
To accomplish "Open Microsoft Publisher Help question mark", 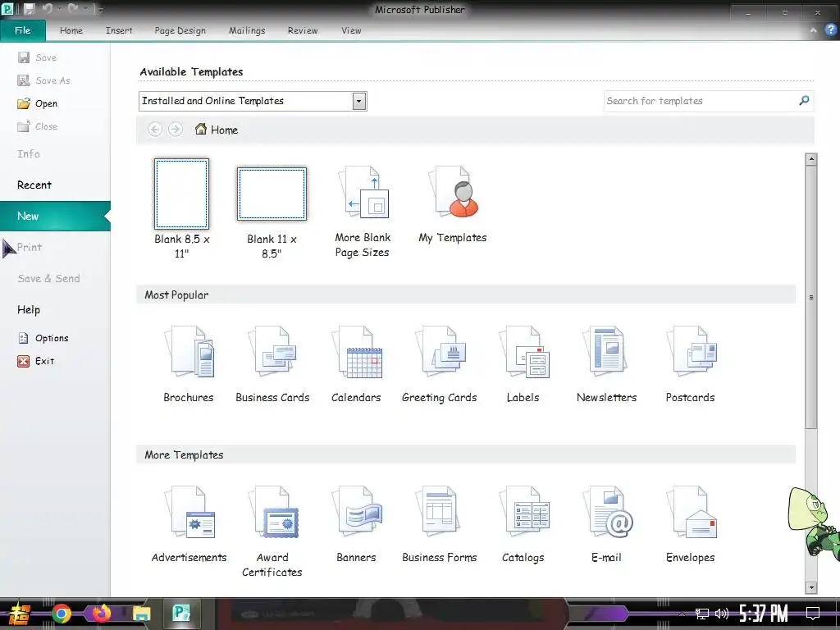I will [830, 30].
